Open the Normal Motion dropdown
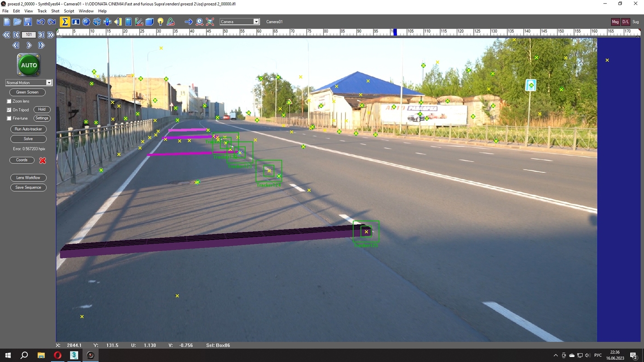 click(x=29, y=83)
